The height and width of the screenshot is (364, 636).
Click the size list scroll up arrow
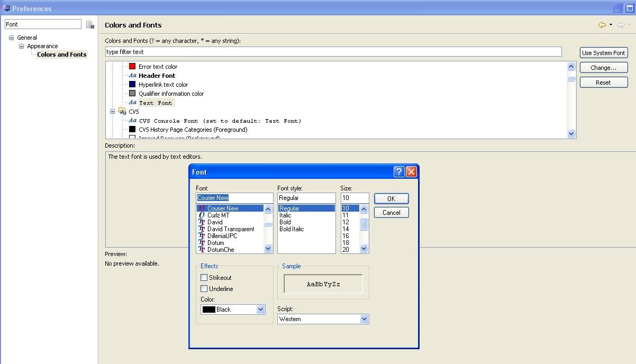(364, 210)
